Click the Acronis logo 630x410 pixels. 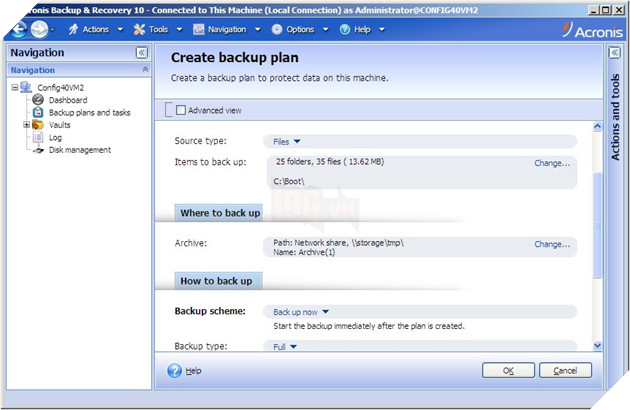click(x=593, y=30)
